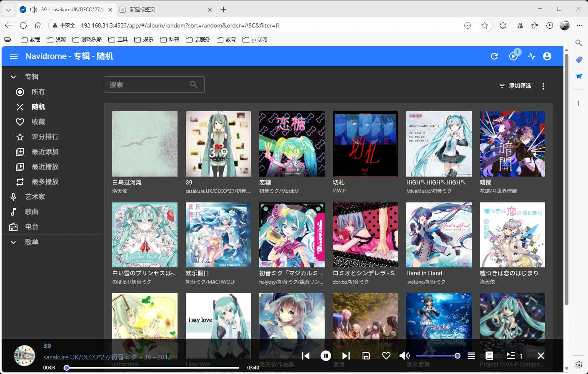
Task: Expand the 歌单 section in the sidebar
Action: (13, 242)
